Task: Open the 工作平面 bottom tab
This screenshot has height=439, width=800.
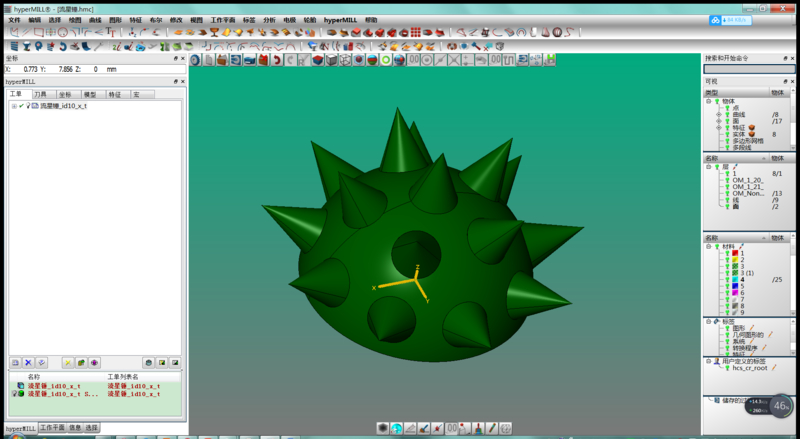Action: tap(53, 428)
